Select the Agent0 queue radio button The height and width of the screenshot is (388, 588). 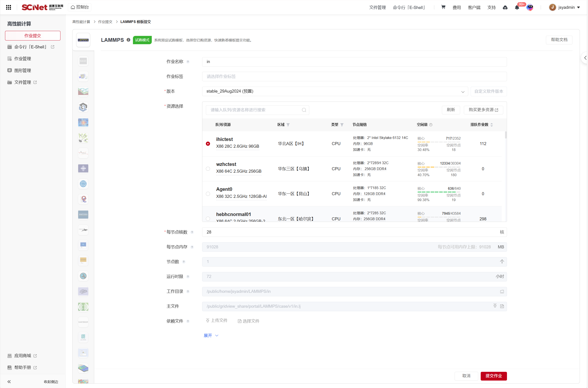(208, 194)
